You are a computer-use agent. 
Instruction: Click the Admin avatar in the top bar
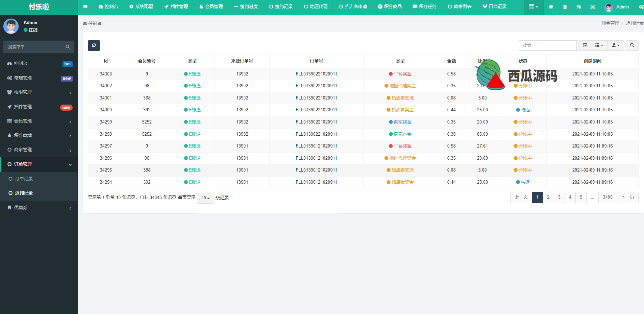point(609,7)
